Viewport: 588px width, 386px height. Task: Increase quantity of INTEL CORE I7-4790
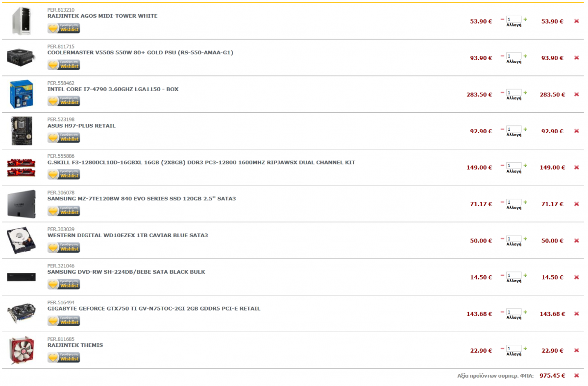525,93
